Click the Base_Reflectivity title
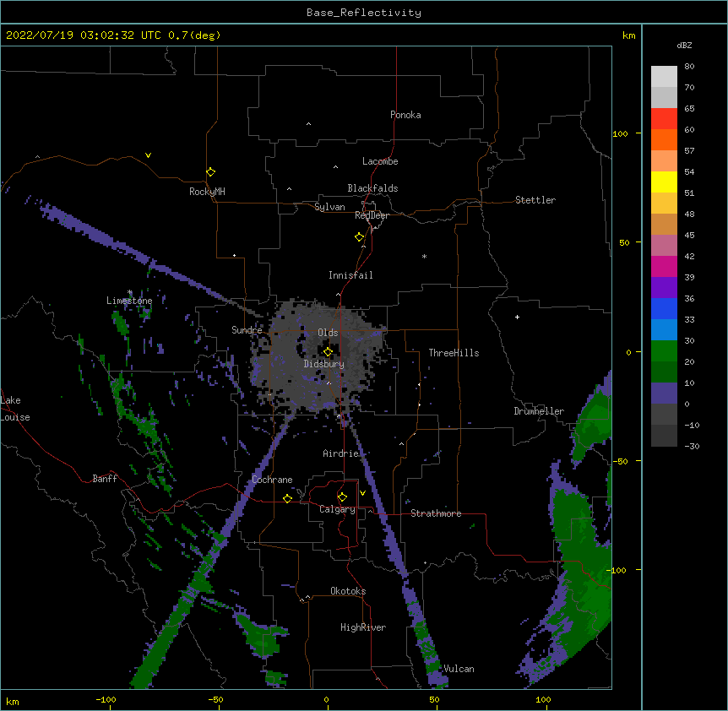Viewport: 728px width, 711px height. pyautogui.click(x=364, y=13)
